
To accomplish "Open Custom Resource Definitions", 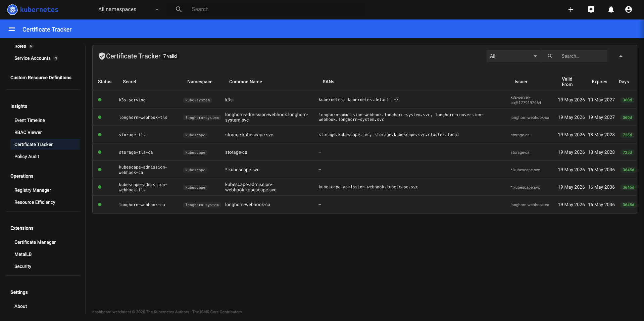I will pyautogui.click(x=41, y=78).
